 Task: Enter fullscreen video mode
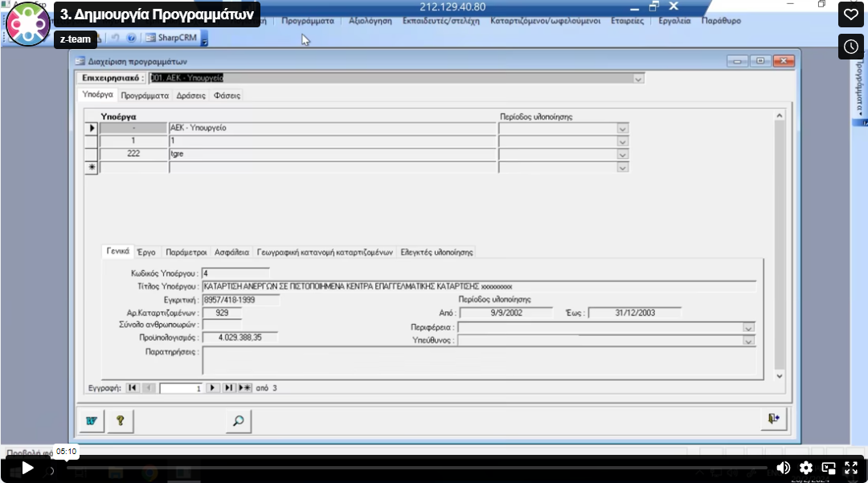click(x=851, y=468)
